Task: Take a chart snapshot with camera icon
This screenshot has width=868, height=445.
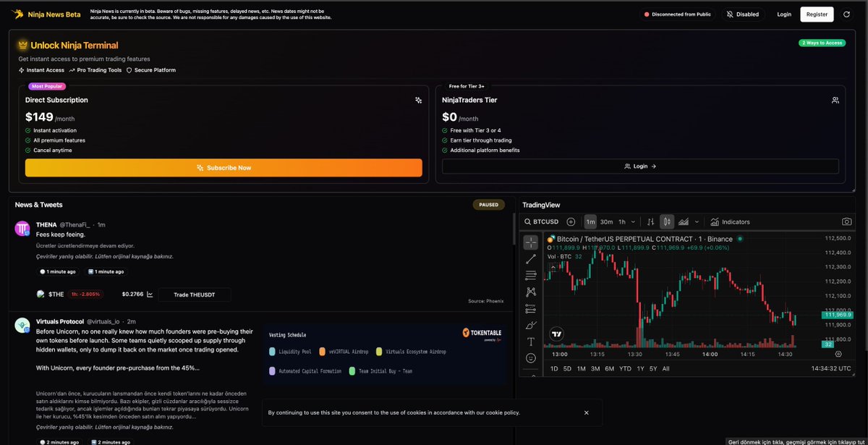Action: (846, 222)
